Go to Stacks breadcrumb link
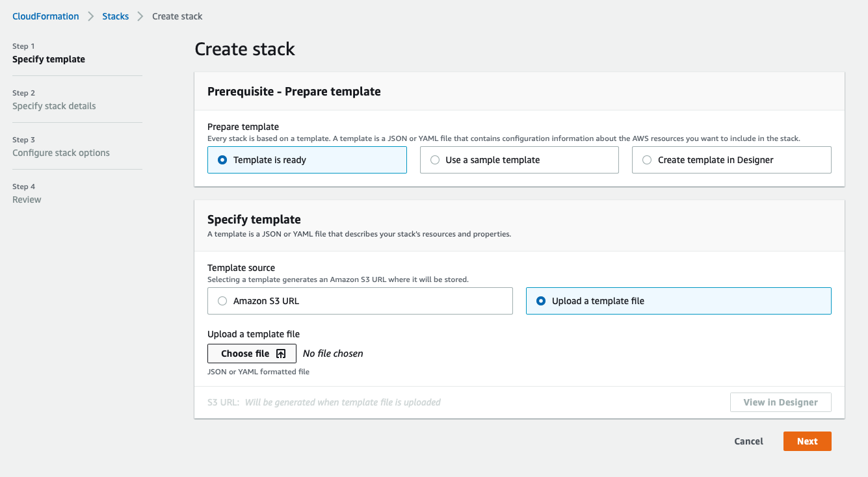The height and width of the screenshot is (477, 868). [116, 16]
